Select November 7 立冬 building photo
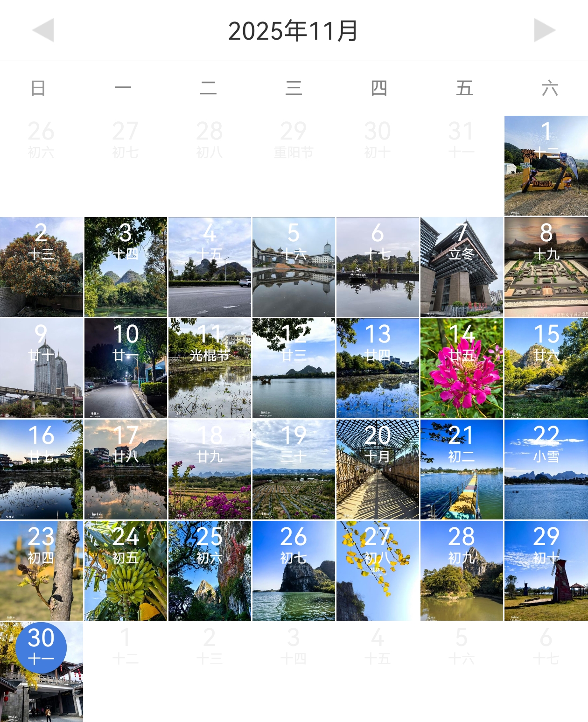The image size is (588, 722). 462,267
